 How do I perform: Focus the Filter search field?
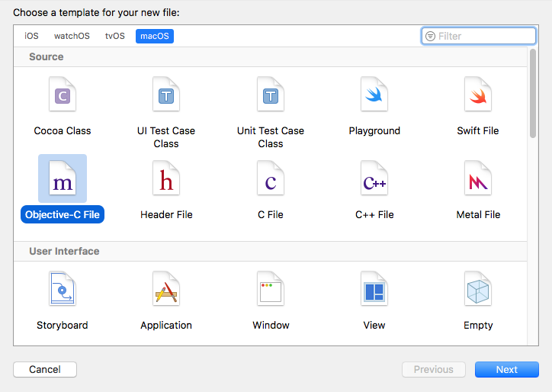click(485, 36)
